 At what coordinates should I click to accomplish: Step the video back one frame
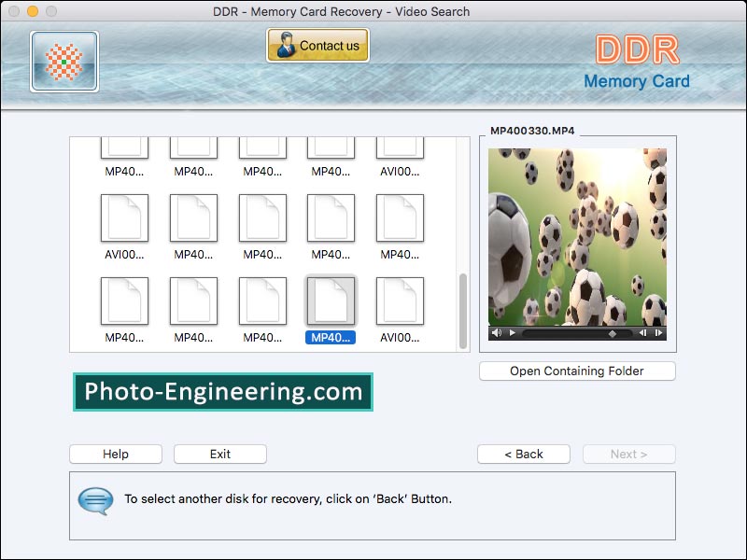click(643, 332)
